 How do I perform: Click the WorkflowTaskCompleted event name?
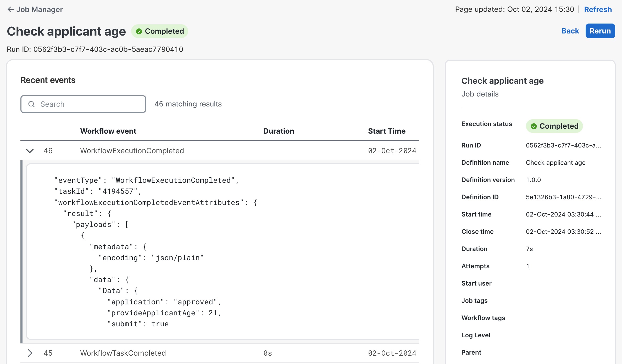click(x=123, y=353)
